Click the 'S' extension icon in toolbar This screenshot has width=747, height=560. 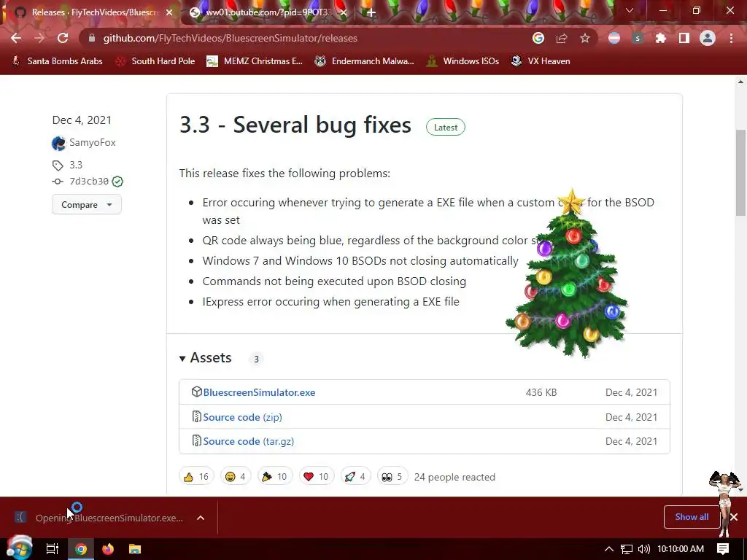[638, 38]
